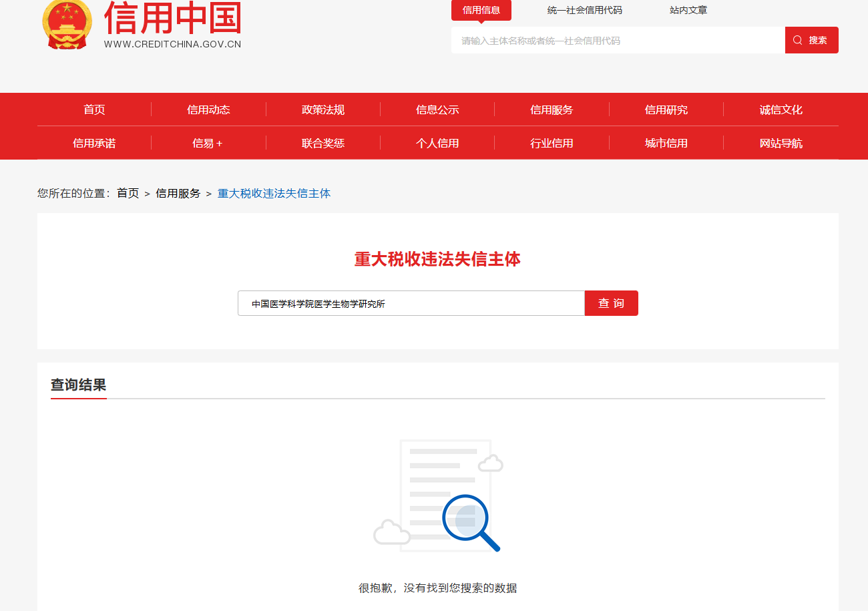868x611 pixels.
Task: Click the 信用中国 site title logo
Action: pos(172,24)
